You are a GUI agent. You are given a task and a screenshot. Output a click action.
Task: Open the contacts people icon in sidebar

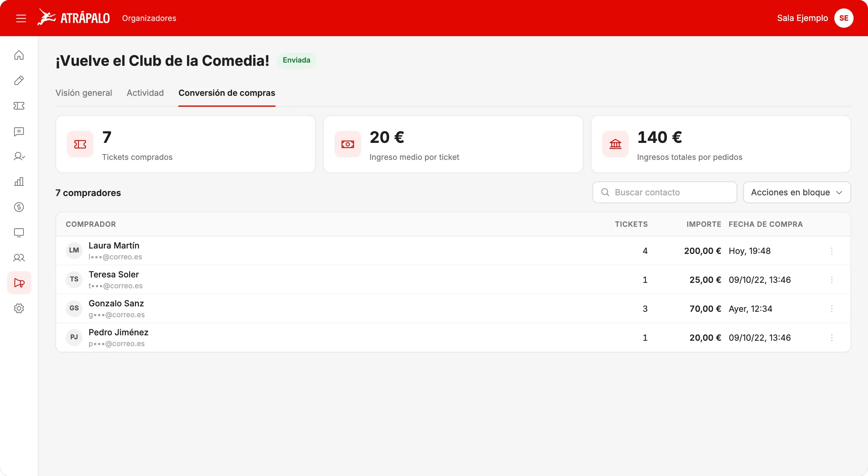pos(19,258)
